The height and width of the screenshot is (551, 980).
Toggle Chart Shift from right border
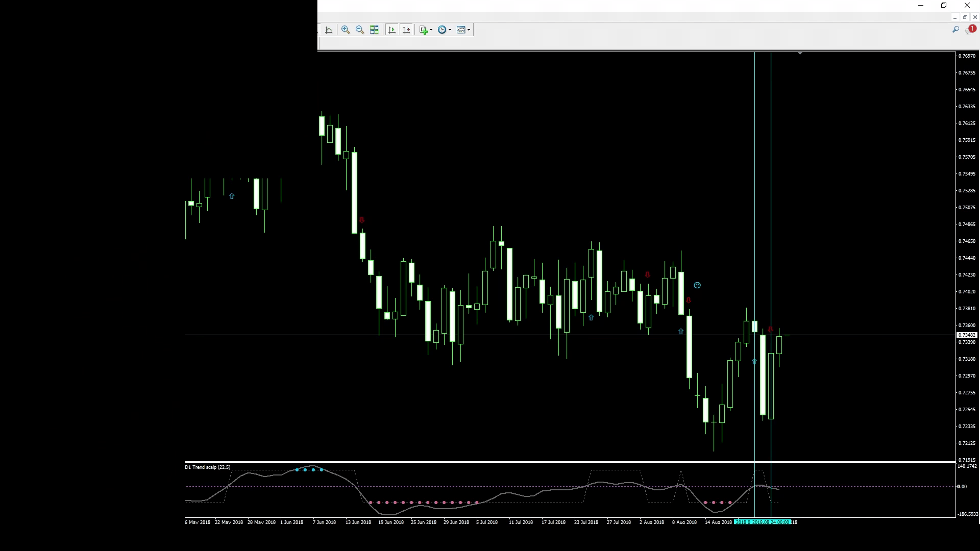pos(406,30)
